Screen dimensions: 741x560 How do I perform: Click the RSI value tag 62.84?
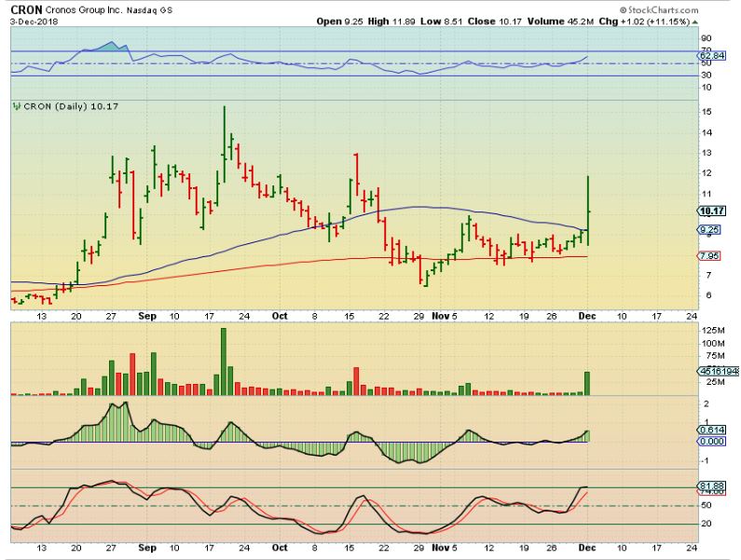pos(712,56)
